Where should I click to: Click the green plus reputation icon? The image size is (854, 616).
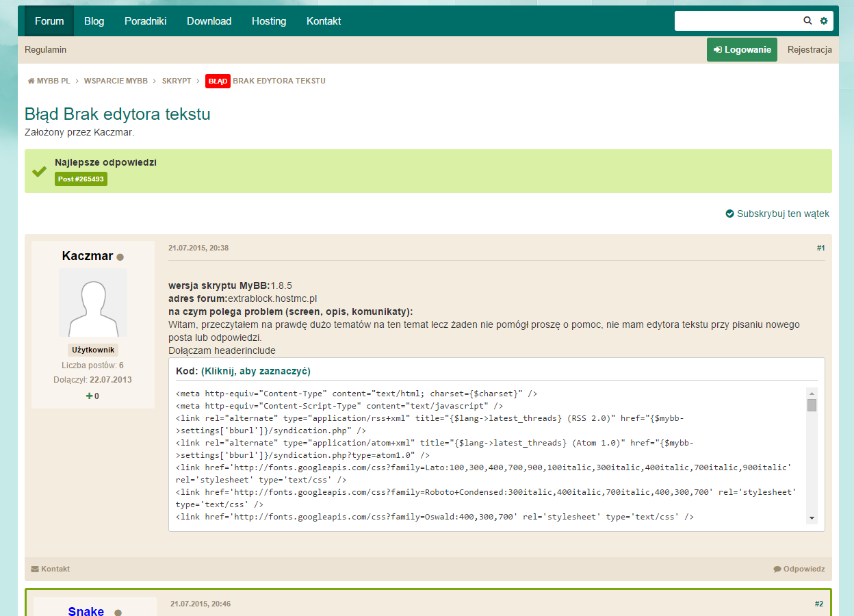coord(89,396)
